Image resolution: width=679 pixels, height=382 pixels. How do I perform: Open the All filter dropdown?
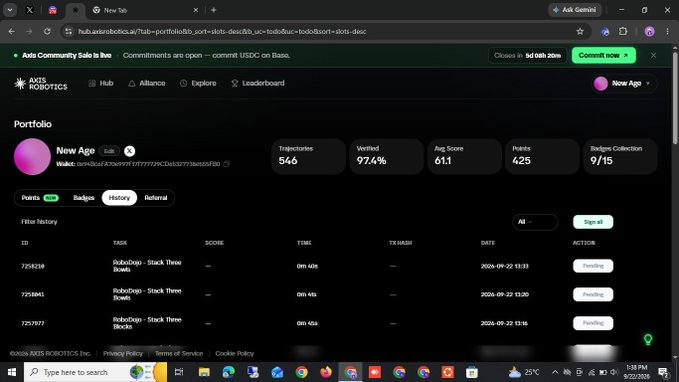click(535, 222)
